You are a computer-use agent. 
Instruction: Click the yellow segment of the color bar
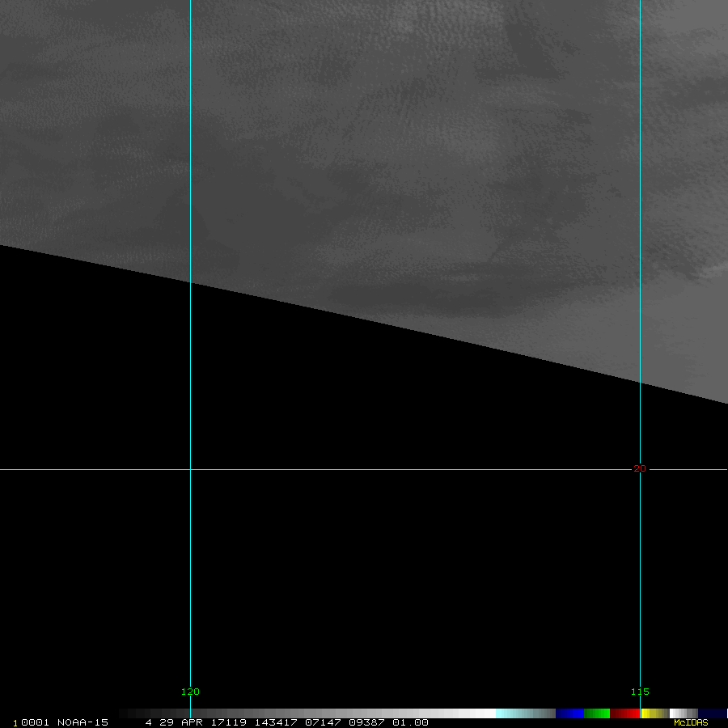(x=654, y=713)
